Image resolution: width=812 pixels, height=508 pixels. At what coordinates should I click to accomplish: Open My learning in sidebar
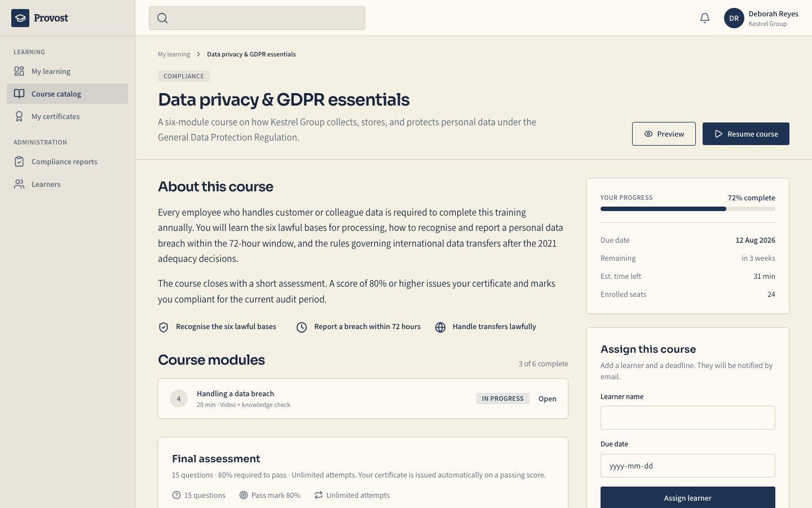[x=67, y=71]
